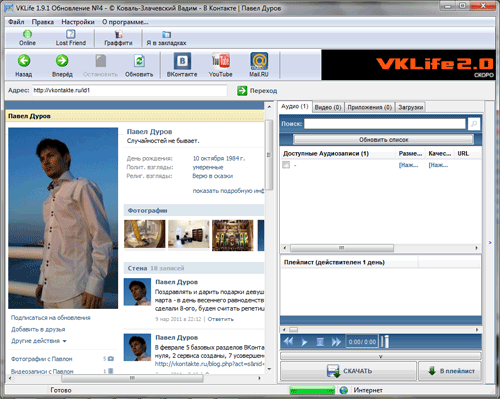
Task: Click the Остановить stop icon
Action: [100, 61]
